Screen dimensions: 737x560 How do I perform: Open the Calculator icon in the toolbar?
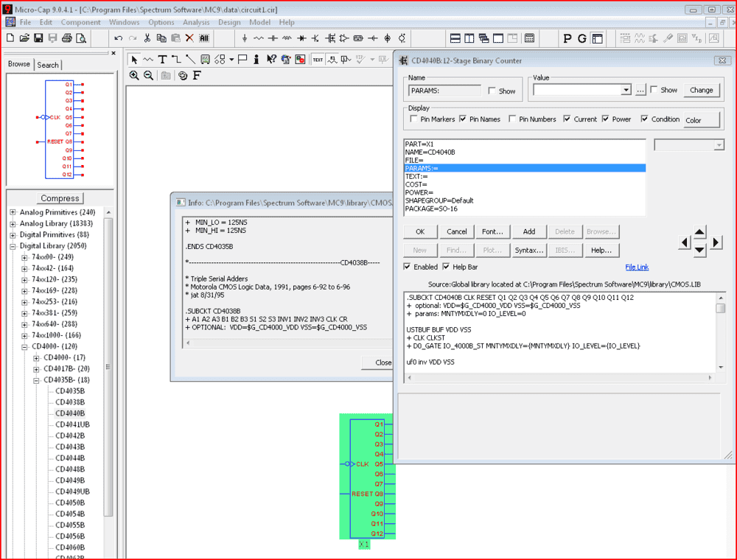pyautogui.click(x=529, y=38)
